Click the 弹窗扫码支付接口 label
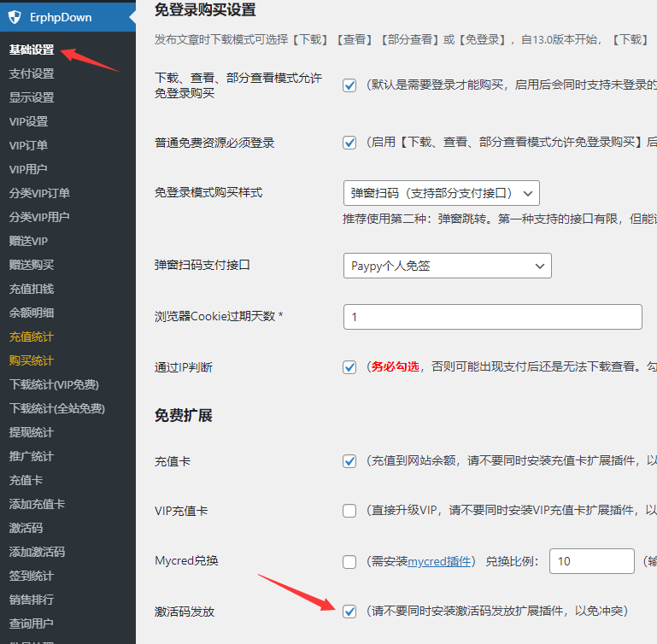The width and height of the screenshot is (657, 644). 202,265
